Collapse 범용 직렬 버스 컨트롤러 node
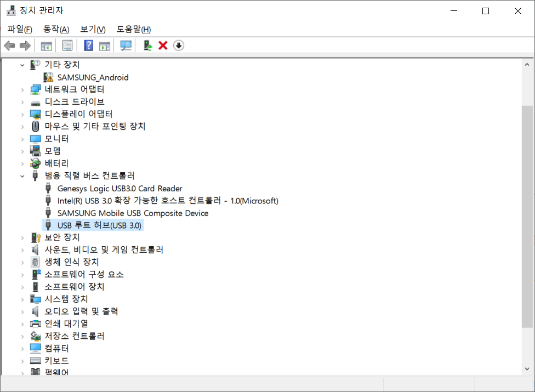Viewport: 535px width, 392px height. coord(22,176)
